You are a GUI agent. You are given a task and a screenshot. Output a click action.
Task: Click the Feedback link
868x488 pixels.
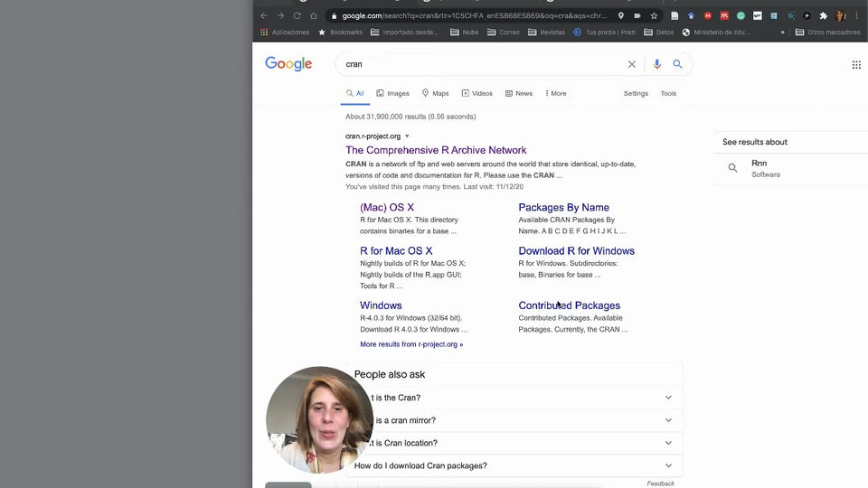[660, 483]
